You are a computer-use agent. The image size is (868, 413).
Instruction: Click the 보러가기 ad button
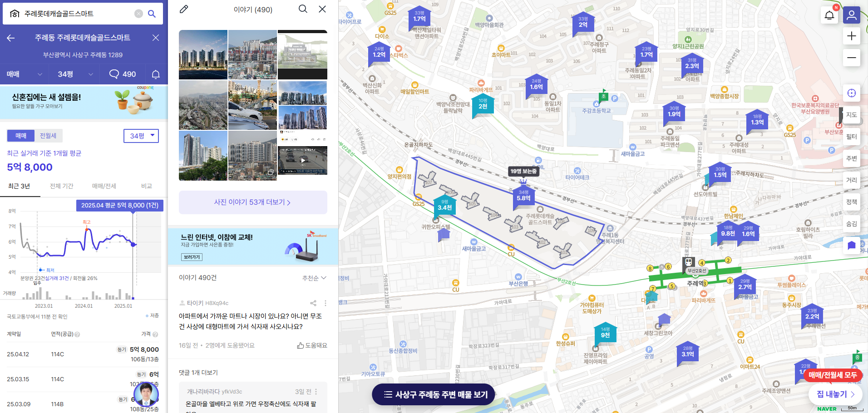192,257
